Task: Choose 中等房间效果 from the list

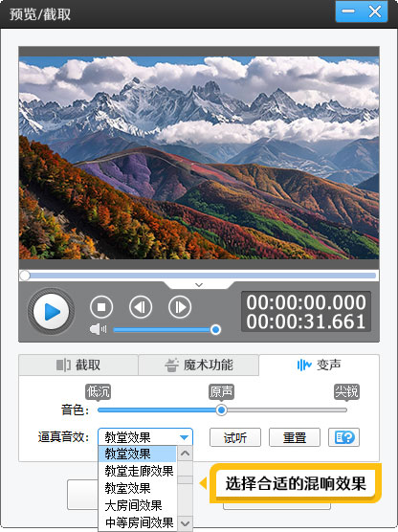Action: click(x=139, y=522)
